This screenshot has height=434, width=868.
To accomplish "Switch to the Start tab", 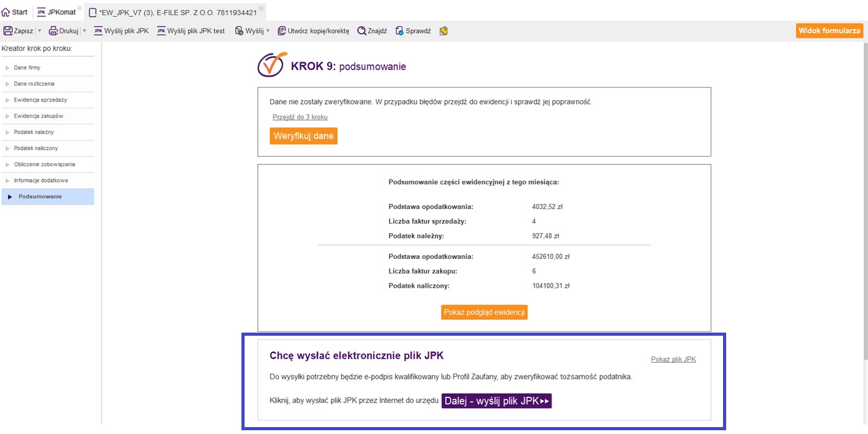I will point(14,12).
